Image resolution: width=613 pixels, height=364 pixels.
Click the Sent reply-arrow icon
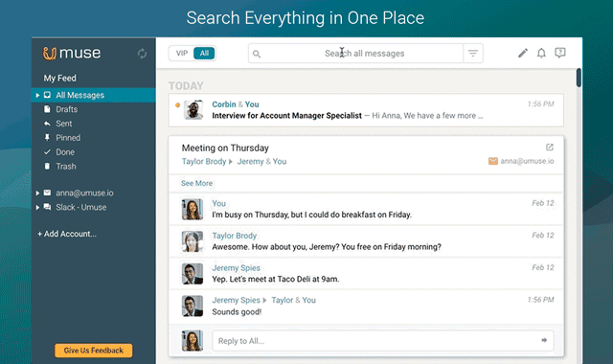[47, 124]
